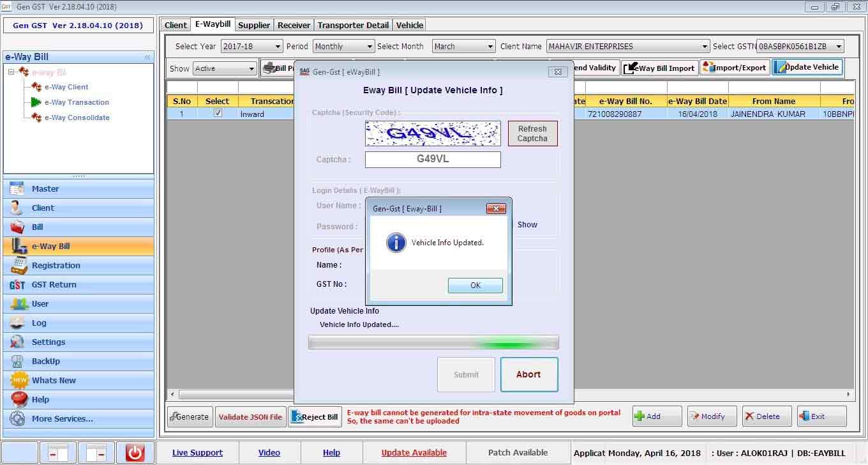This screenshot has width=868, height=465.
Task: Click the Captcha text input field
Action: (433, 159)
